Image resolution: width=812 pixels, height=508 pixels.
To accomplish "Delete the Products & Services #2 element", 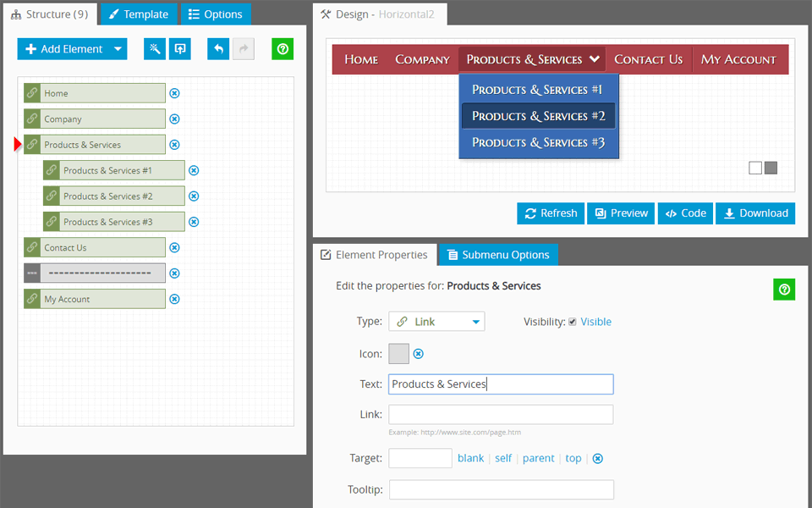I will coord(194,196).
